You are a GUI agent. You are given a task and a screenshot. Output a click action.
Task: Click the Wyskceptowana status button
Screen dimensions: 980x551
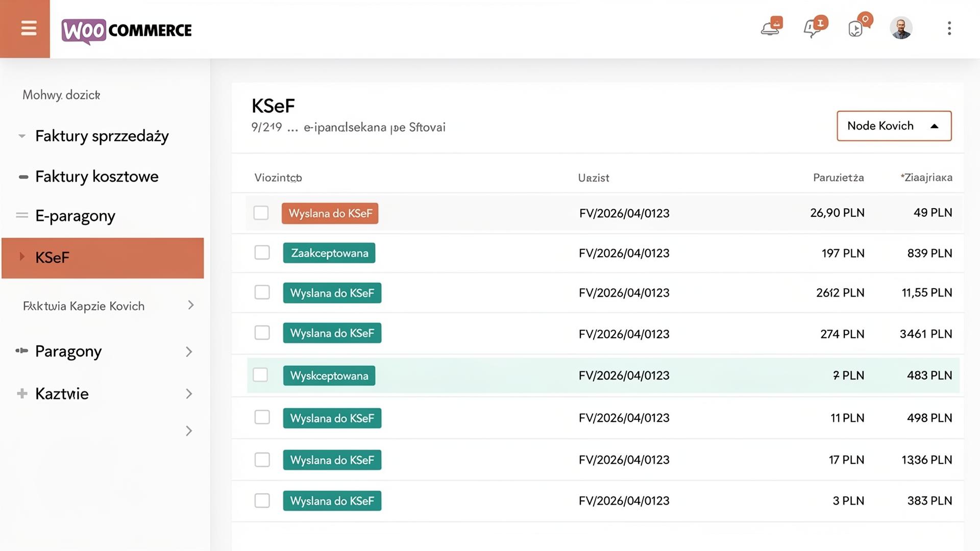coord(329,375)
